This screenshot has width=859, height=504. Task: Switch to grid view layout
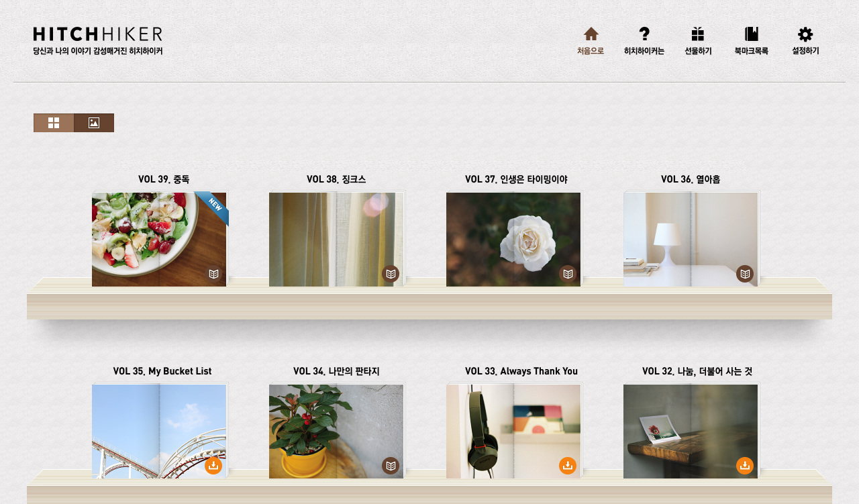[54, 123]
